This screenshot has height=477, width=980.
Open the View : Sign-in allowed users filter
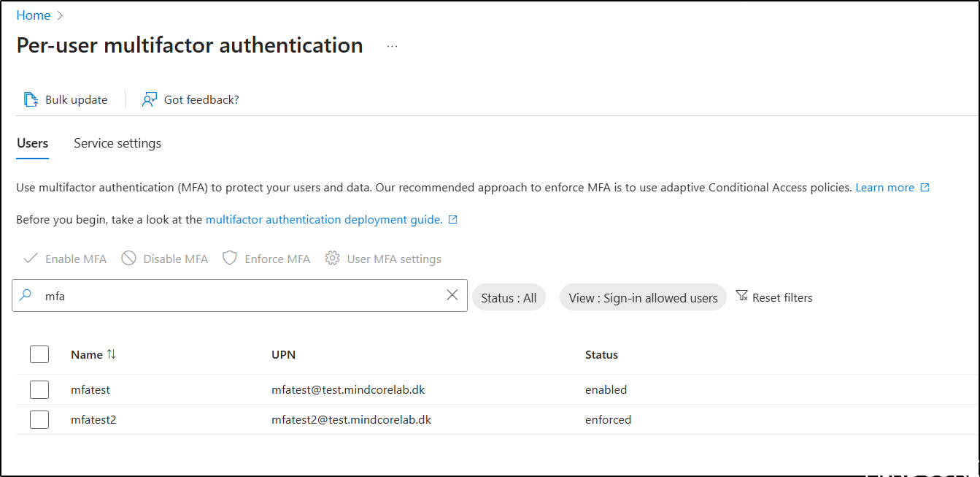(642, 297)
